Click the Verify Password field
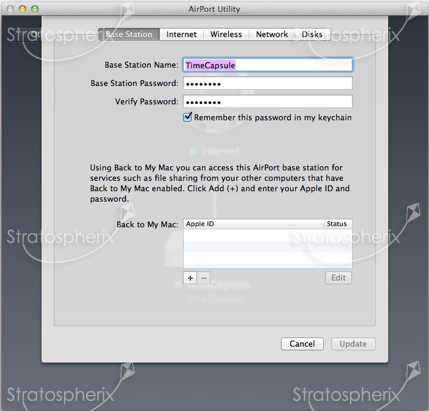The image size is (429, 411). coord(268,102)
